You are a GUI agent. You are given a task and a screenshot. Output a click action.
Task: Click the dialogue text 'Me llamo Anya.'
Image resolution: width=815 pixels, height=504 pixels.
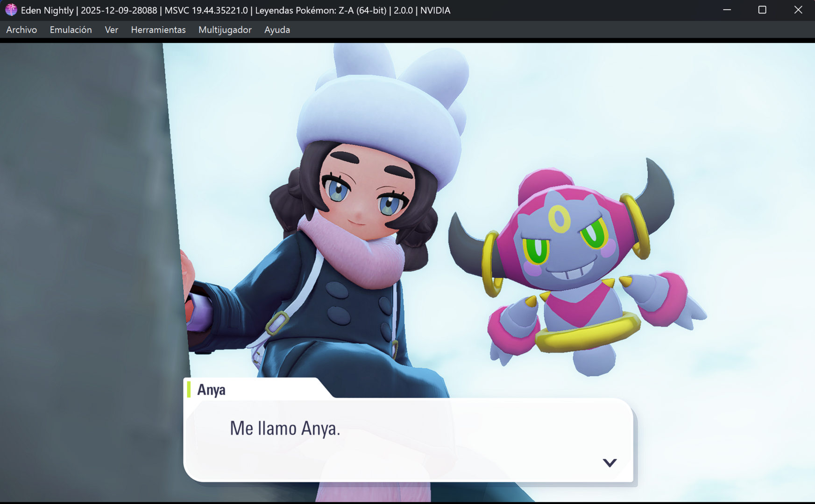coord(285,428)
